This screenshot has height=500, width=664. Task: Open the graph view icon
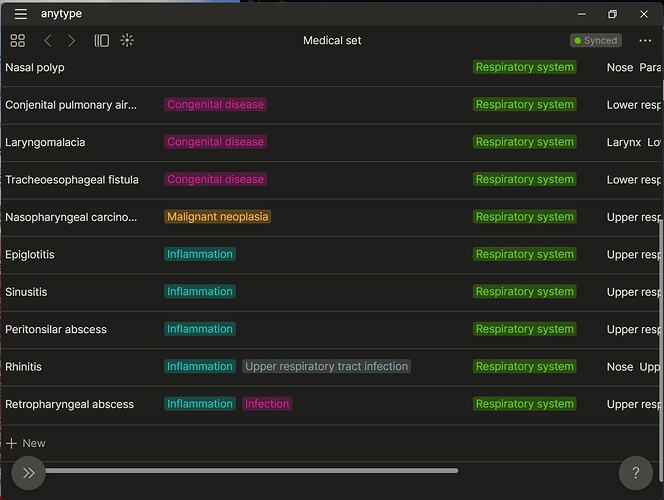point(127,40)
